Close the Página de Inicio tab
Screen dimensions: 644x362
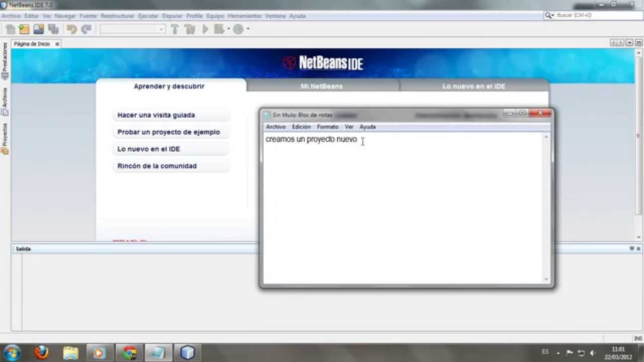pyautogui.click(x=57, y=44)
